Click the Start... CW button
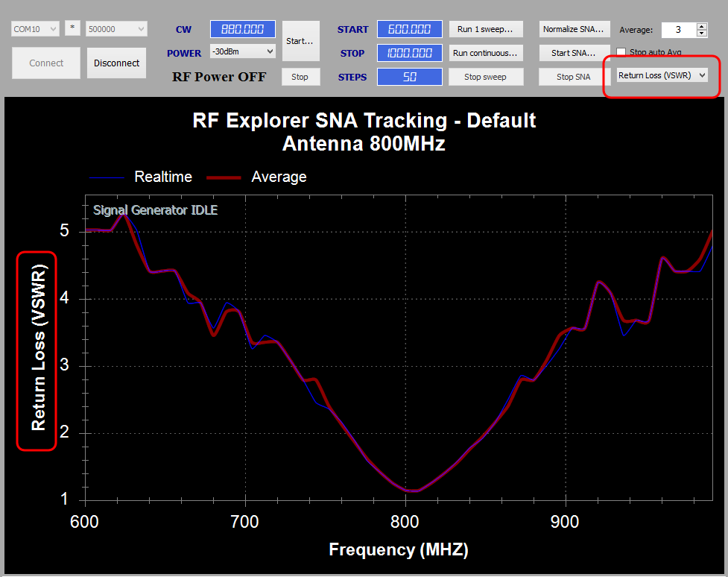Viewport: 728px width, 577px height. tap(301, 41)
